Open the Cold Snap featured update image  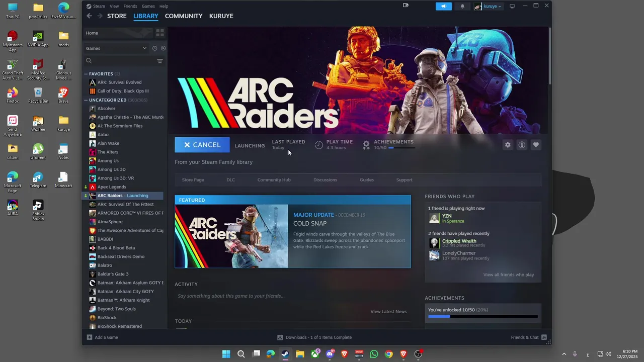pos(231,236)
